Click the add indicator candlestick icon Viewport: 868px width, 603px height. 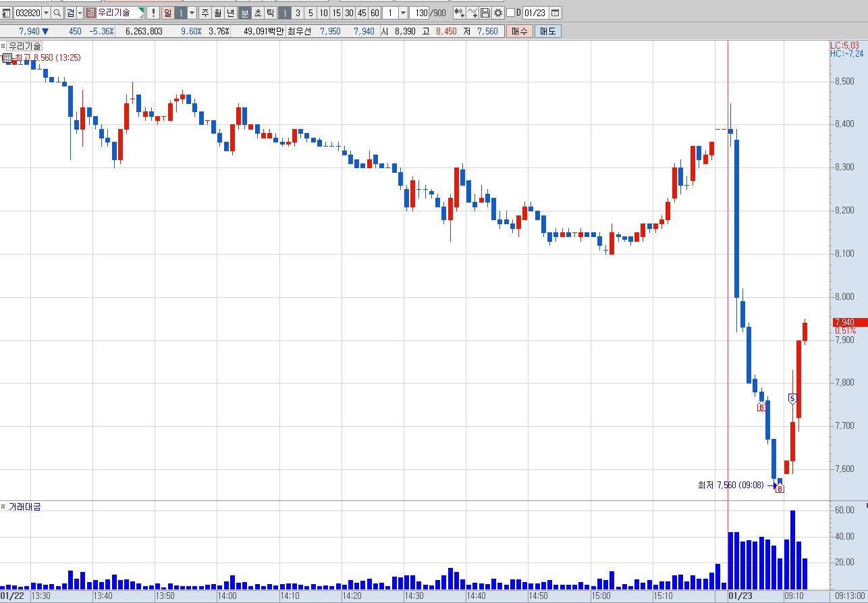pyautogui.click(x=459, y=13)
